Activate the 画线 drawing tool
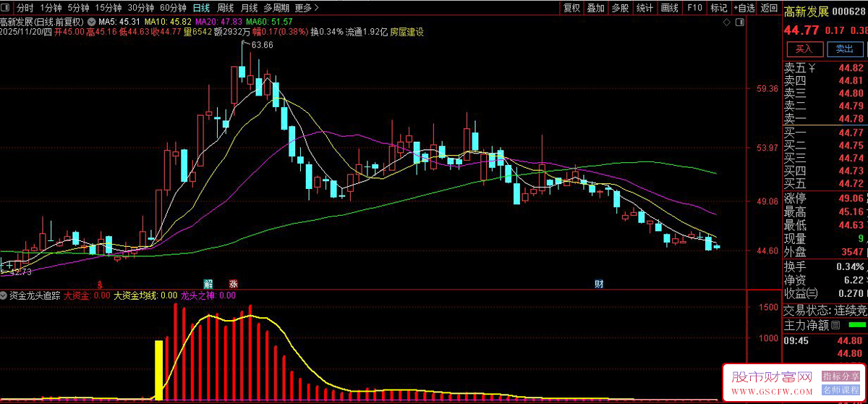The image size is (868, 404). (x=670, y=8)
